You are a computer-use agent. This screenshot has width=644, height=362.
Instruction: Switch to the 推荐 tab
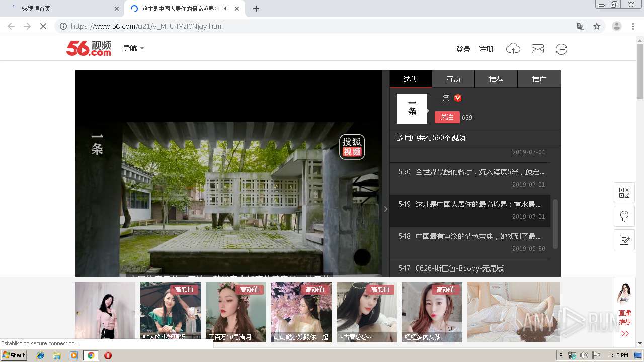click(x=496, y=79)
